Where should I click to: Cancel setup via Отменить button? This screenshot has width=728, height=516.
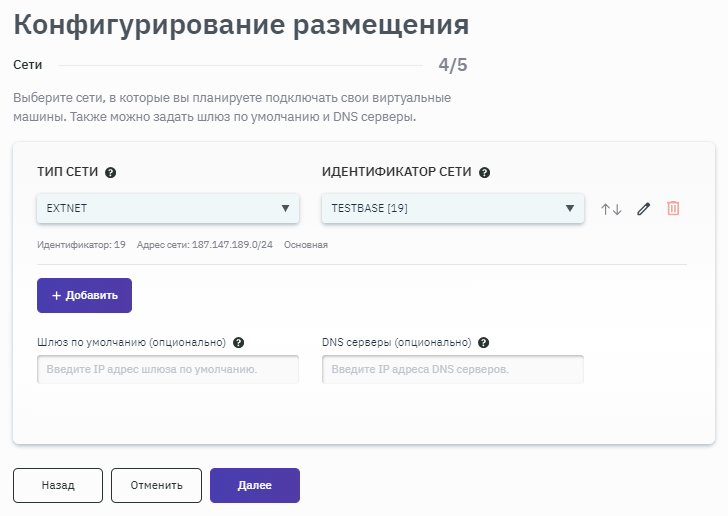coord(156,485)
